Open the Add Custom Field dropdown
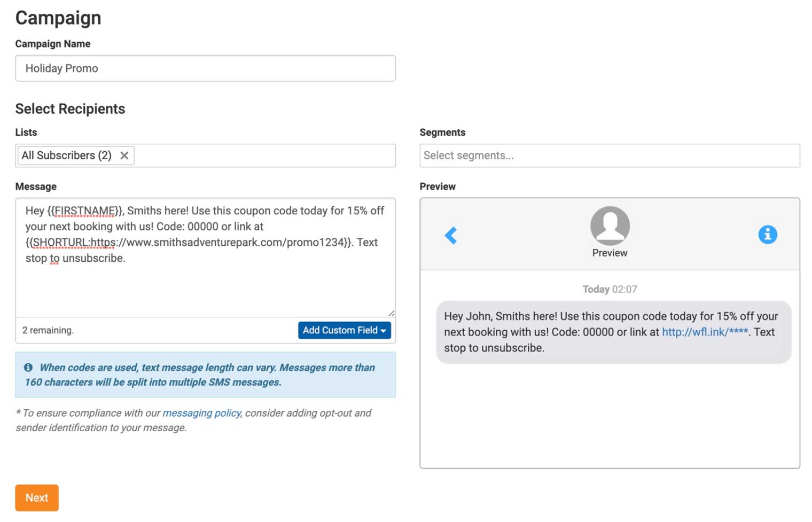The width and height of the screenshot is (812, 522). (x=344, y=330)
